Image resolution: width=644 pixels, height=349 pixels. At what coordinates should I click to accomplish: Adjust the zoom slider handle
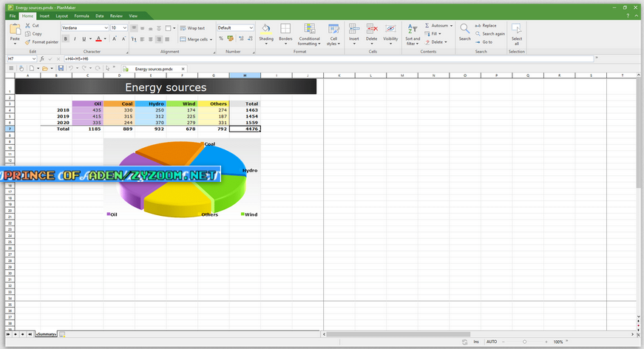(524, 342)
